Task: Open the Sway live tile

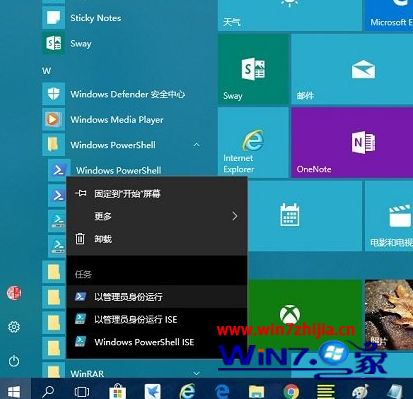Action: coord(253,70)
